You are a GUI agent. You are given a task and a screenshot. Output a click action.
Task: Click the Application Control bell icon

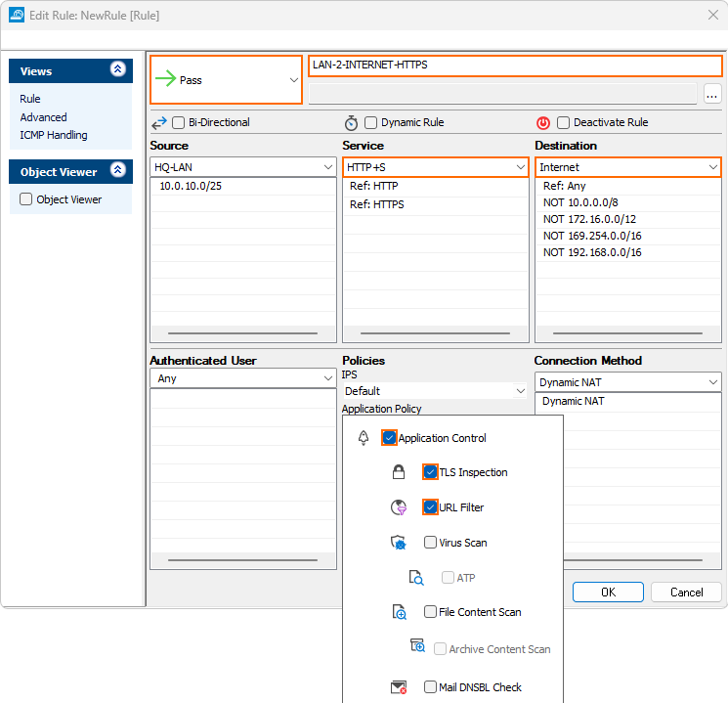click(364, 438)
